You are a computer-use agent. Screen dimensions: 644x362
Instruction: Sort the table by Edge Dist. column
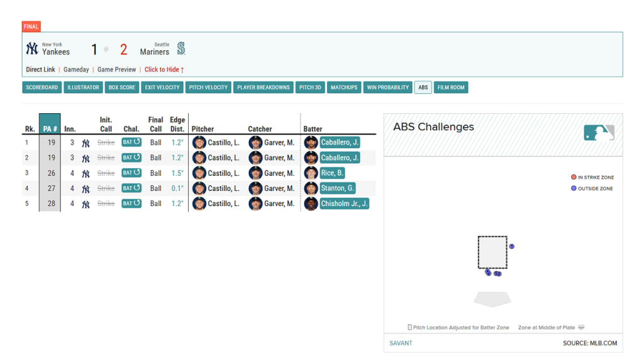point(177,124)
